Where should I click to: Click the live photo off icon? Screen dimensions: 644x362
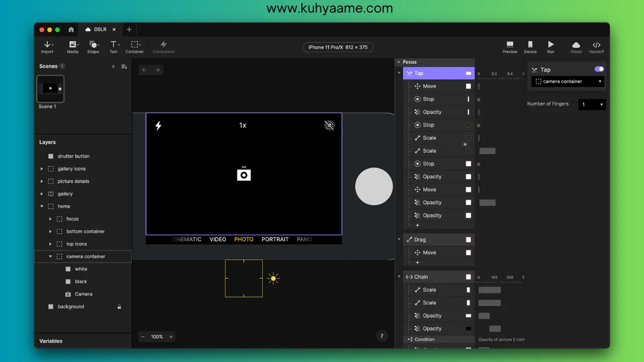(x=329, y=125)
